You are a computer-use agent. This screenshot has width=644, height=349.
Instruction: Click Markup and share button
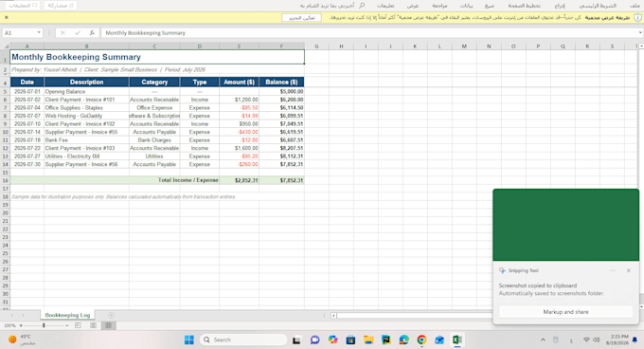click(565, 312)
